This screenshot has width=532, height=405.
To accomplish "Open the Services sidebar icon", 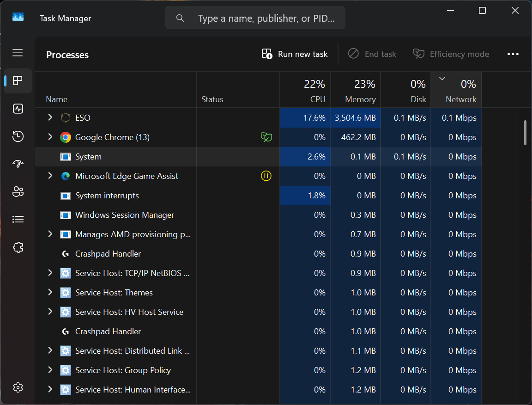I will coord(18,247).
